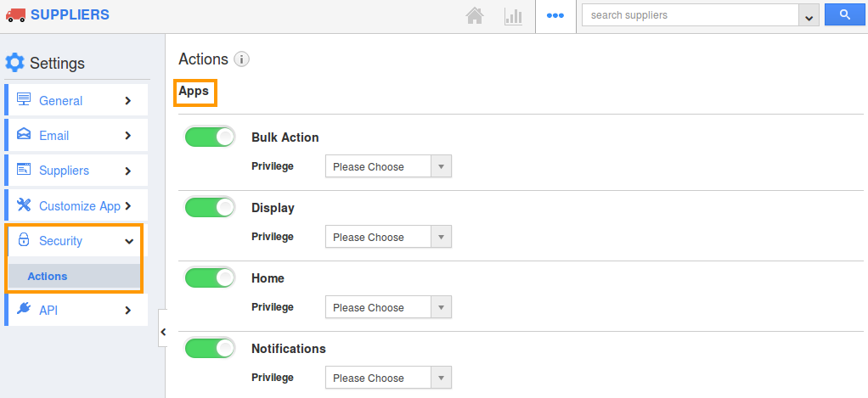The image size is (868, 398).
Task: Open the Display privilege dropdown
Action: pyautogui.click(x=388, y=238)
